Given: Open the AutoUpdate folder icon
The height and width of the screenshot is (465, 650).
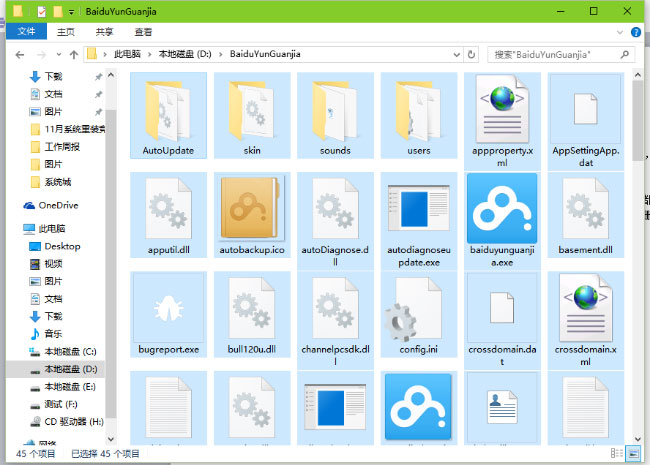Looking at the screenshot, I should click(168, 111).
